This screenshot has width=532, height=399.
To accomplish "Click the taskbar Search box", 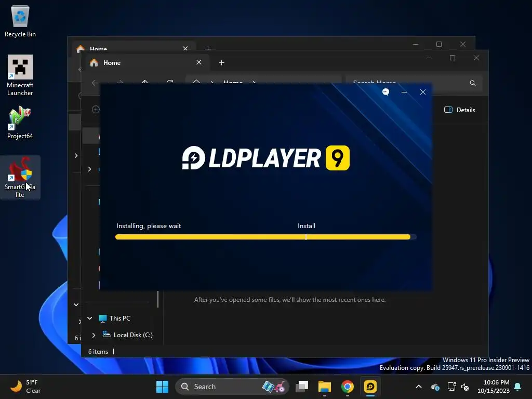I will pos(232,387).
